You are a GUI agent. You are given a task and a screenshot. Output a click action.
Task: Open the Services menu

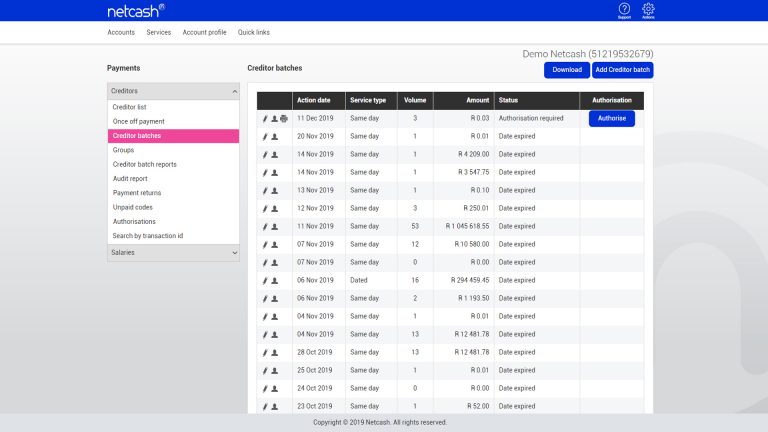(x=159, y=32)
